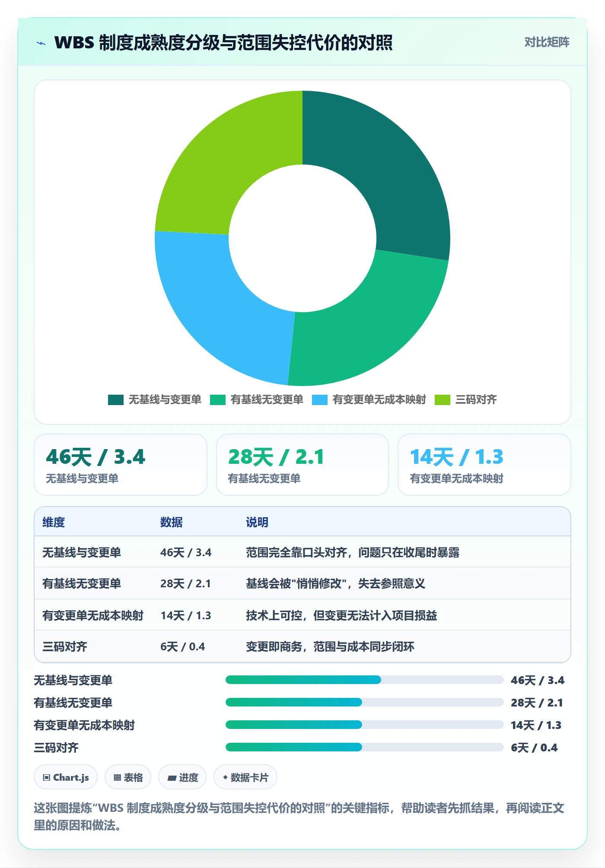
Task: Click progress bar for 无基线与变更单
Action: (x=364, y=680)
